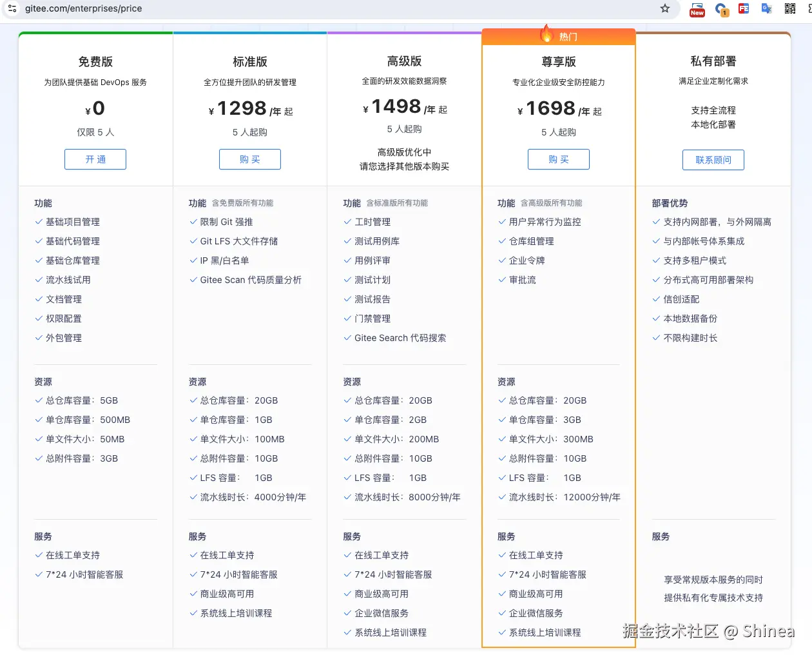Click 测试用例库 feature item
The width and height of the screenshot is (812, 657).
(377, 241)
